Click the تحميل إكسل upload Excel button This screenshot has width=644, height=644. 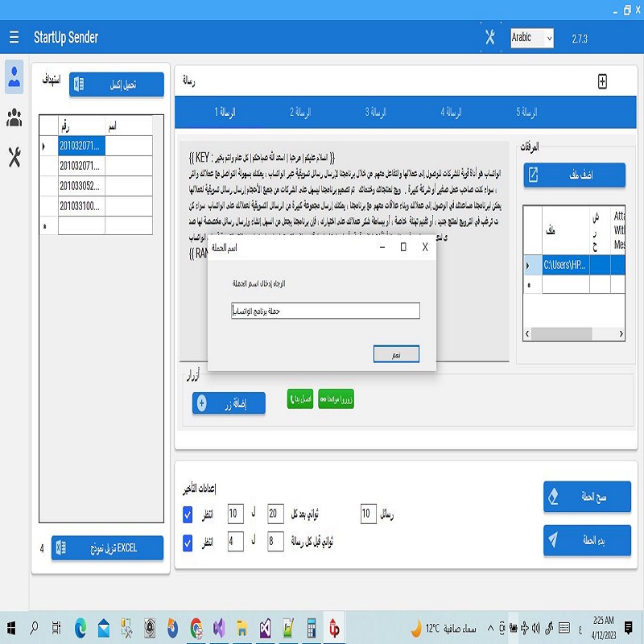click(x=117, y=85)
